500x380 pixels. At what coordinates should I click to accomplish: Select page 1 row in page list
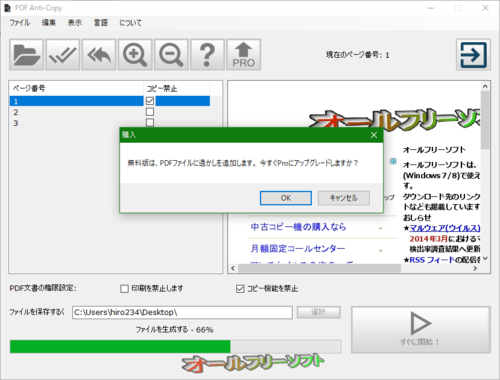(110, 101)
